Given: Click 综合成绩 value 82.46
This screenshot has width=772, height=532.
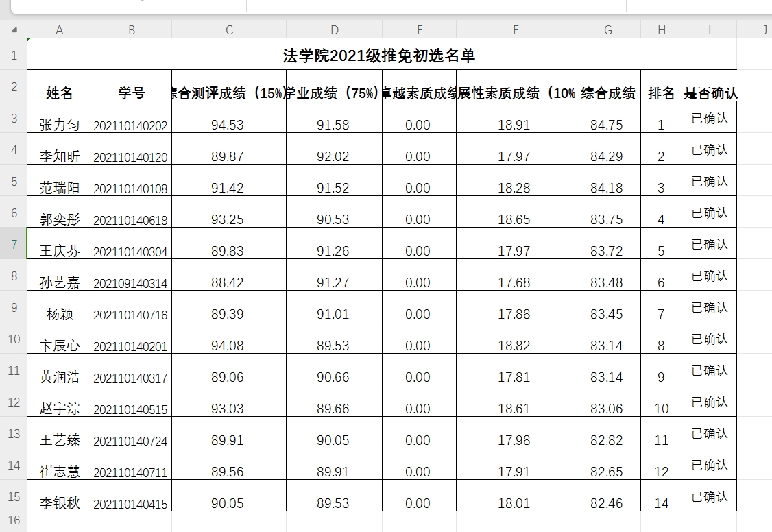Looking at the screenshot, I should tap(607, 503).
